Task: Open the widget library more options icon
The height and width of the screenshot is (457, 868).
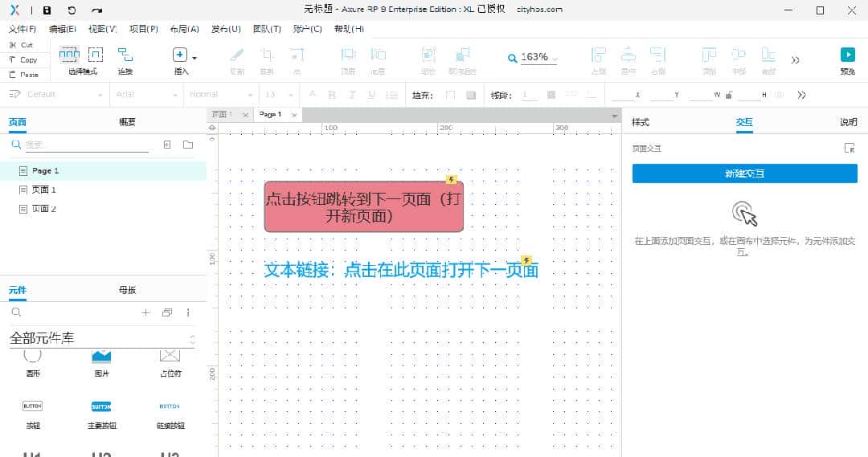Action: coord(188,312)
